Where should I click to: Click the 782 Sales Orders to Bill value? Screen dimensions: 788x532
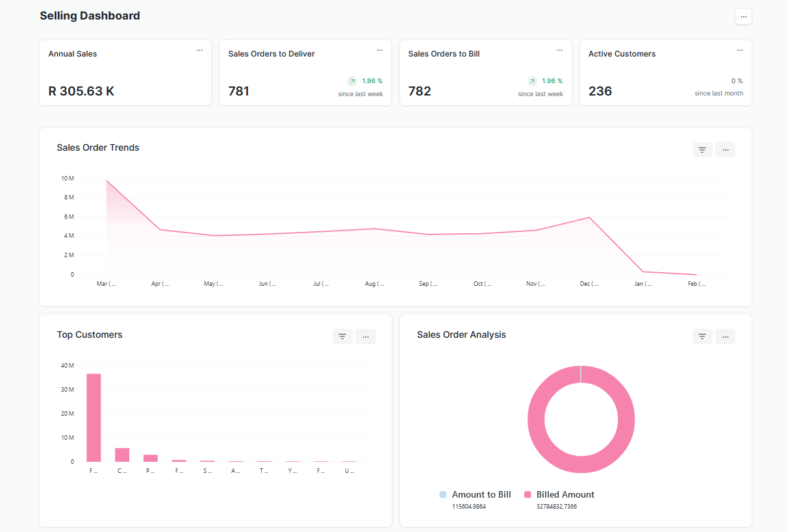420,91
